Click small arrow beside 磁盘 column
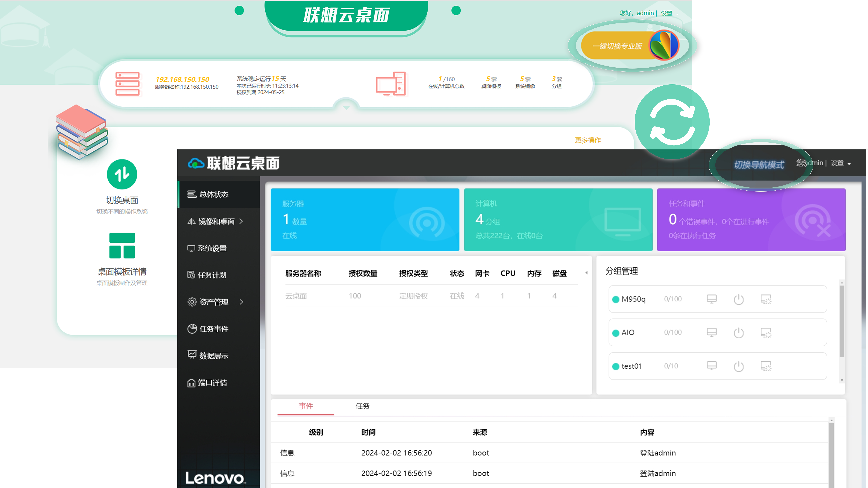Viewport: 868px width, 488px height. (x=586, y=273)
